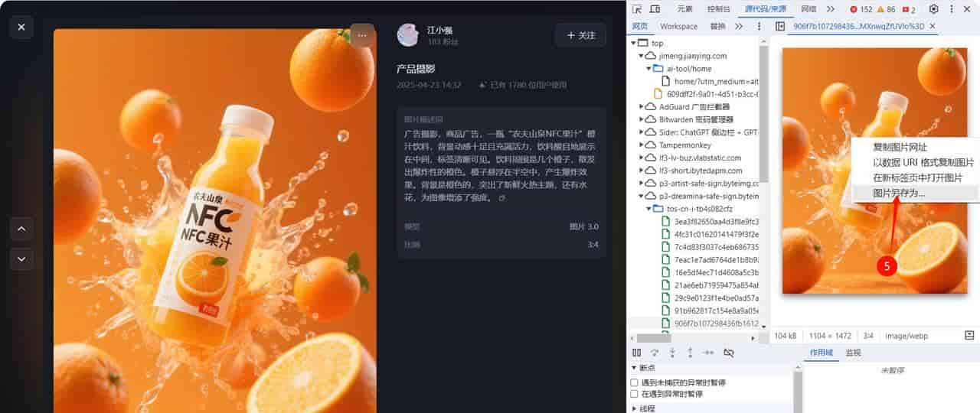The width and height of the screenshot is (980, 413).
Task: Expand the lf3-lv-buz.vlabstatic.com node
Action: pos(642,158)
